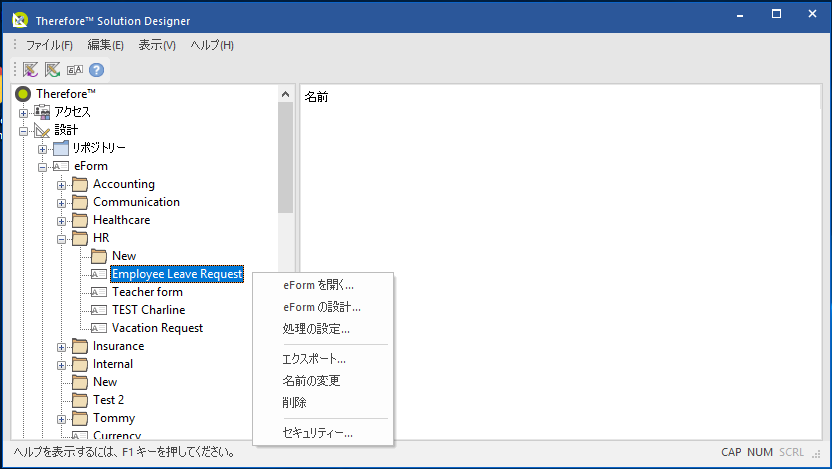The height and width of the screenshot is (469, 832).
Task: Choose 名前の変更 in context menu
Action: [x=323, y=380]
